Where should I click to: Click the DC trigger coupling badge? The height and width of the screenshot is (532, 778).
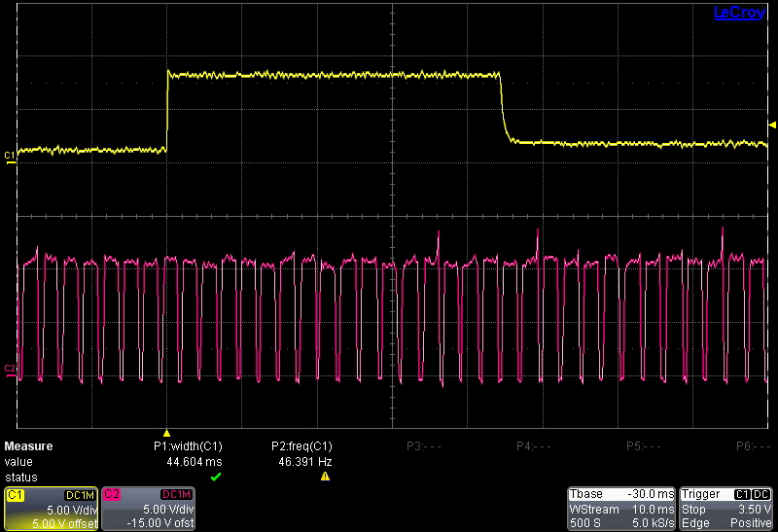coord(760,494)
